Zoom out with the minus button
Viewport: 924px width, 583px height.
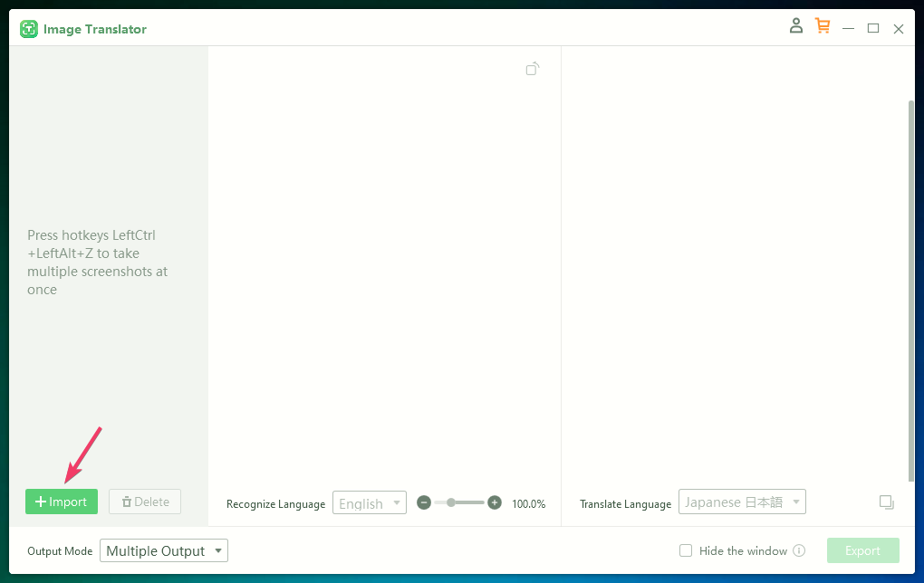424,503
